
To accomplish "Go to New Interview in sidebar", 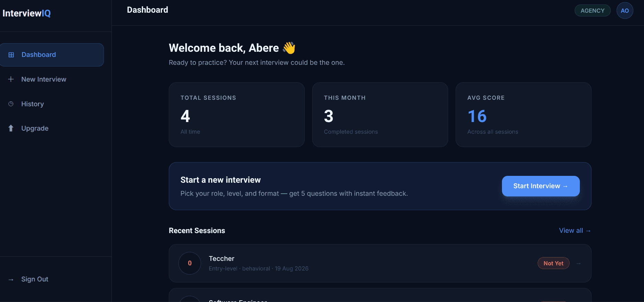I will click(52, 79).
